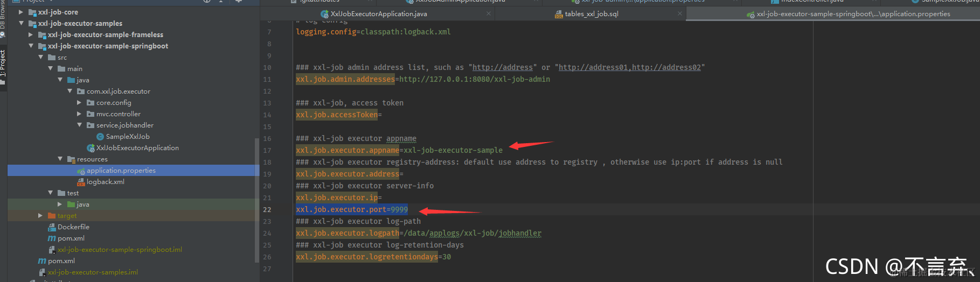Click logging.config property key
The image size is (980, 282).
[x=326, y=32]
